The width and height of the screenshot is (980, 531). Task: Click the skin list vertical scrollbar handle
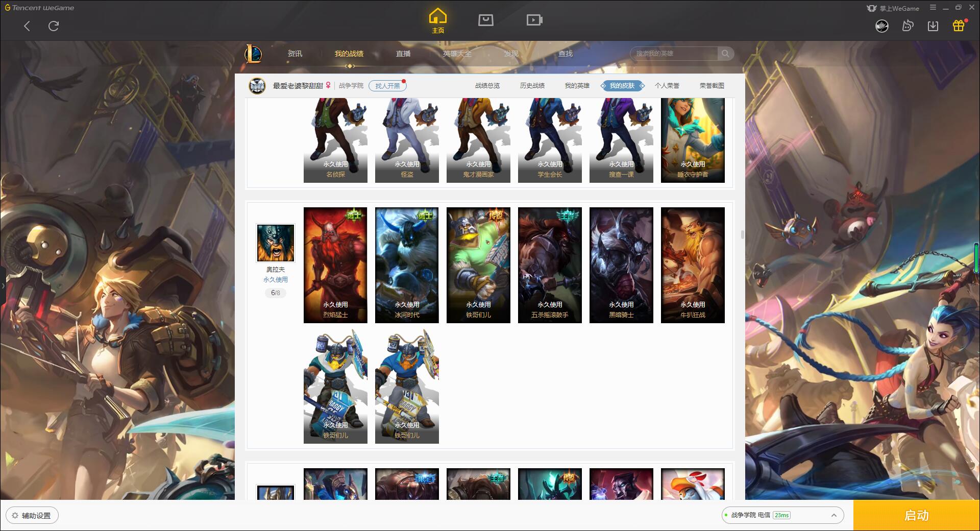742,235
